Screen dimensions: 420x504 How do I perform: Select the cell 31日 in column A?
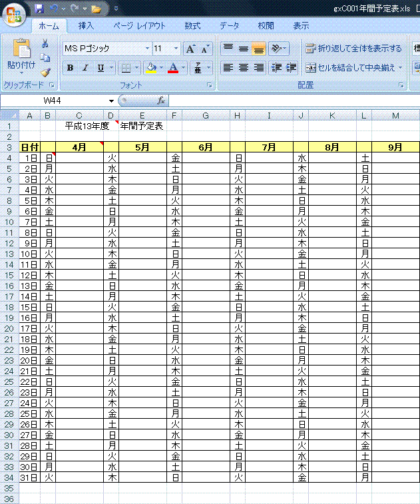pos(29,477)
